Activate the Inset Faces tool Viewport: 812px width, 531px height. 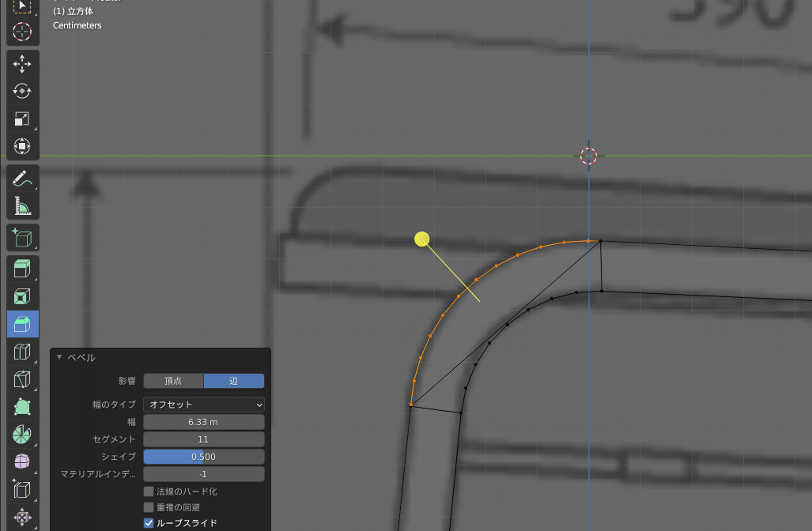point(22,296)
